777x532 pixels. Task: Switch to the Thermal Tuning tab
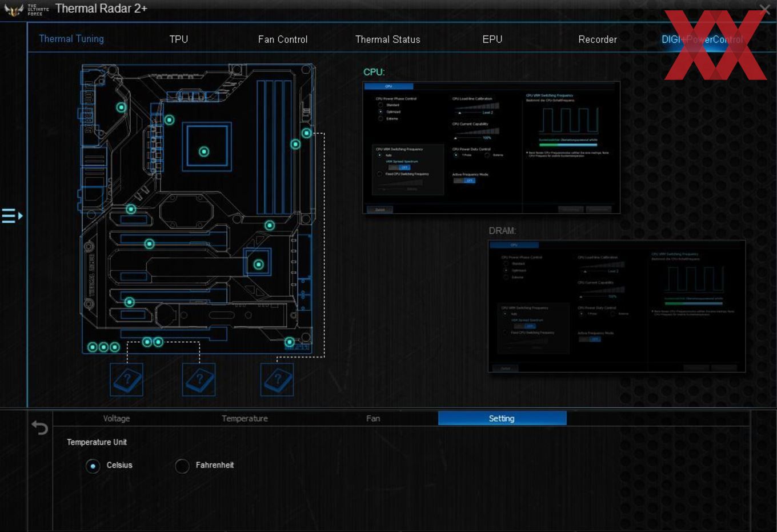(x=71, y=39)
